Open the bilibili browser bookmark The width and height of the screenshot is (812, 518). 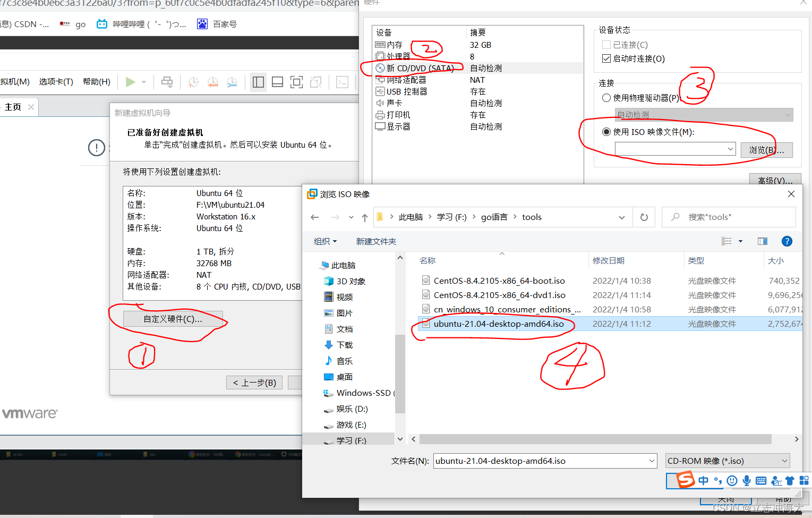141,24
